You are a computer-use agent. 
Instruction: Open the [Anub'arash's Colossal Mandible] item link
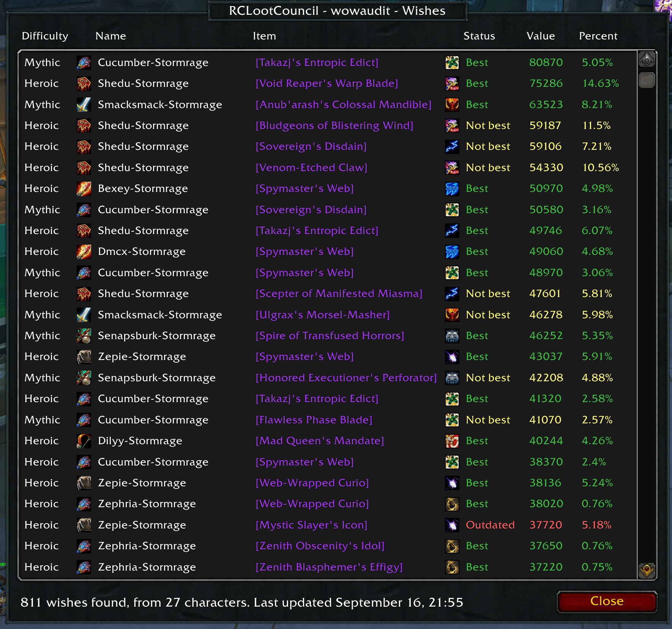pos(343,105)
